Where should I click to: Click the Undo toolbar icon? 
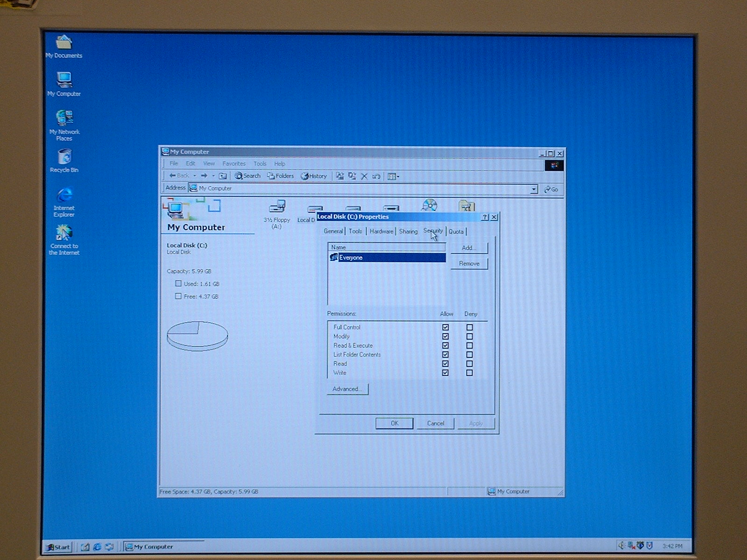point(376,176)
